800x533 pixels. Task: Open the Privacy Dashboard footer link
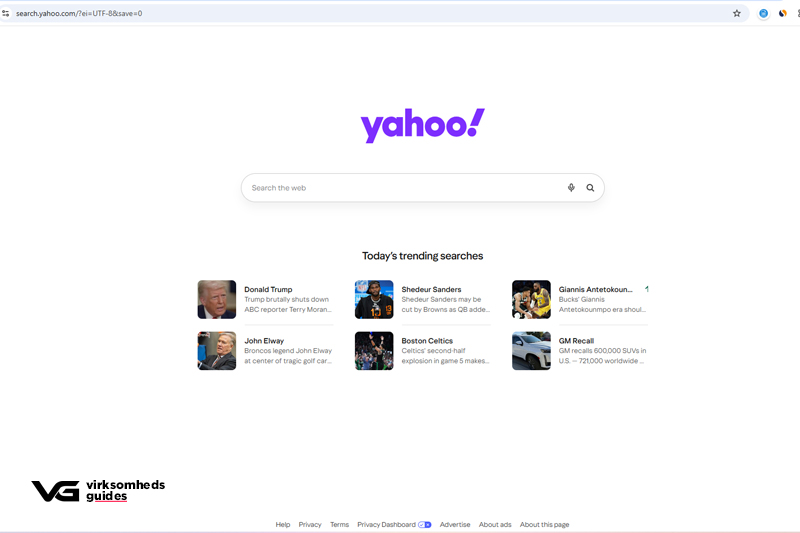pos(386,524)
